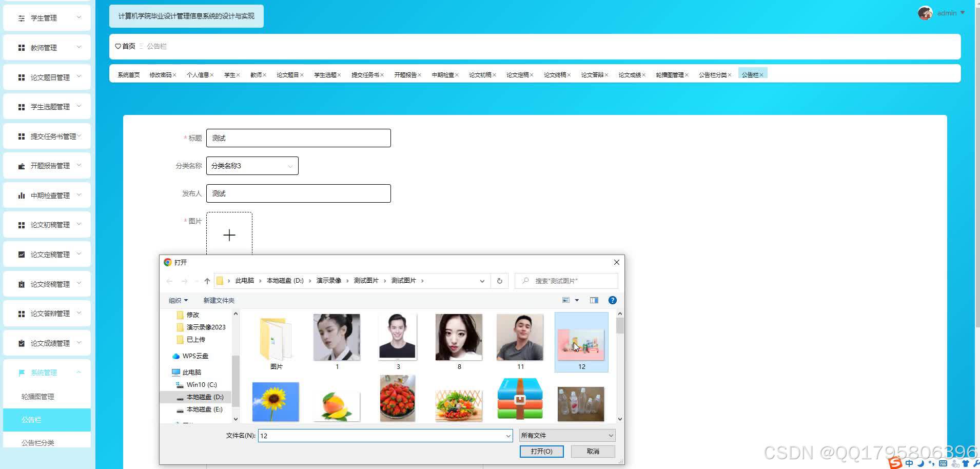
Task: Click the Sogou input method tray icon
Action: (x=895, y=463)
